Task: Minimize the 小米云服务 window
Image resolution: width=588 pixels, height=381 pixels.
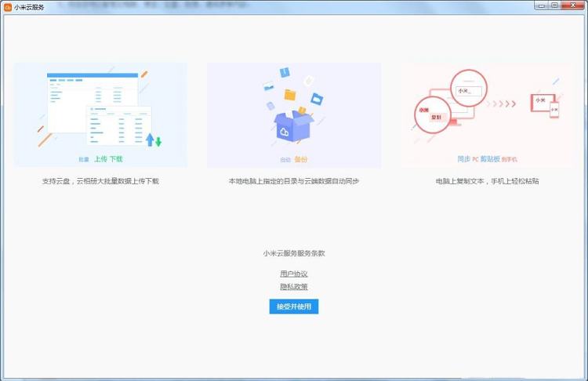Action: click(541, 5)
